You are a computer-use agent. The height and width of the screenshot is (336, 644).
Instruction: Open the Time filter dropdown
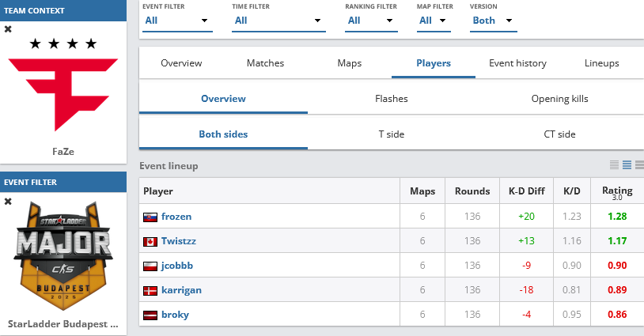[278, 21]
